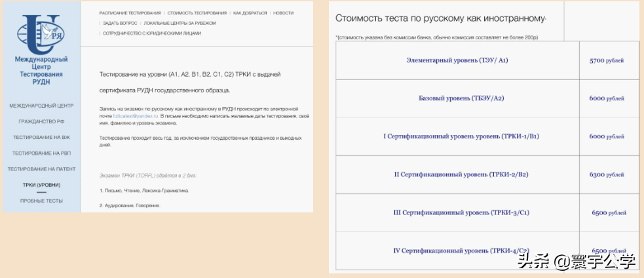The height and width of the screenshot is (278, 644).
Task: Click 'III Сертификационный уровень (ТРКИ-3/С1)' cell
Action: 457,212
